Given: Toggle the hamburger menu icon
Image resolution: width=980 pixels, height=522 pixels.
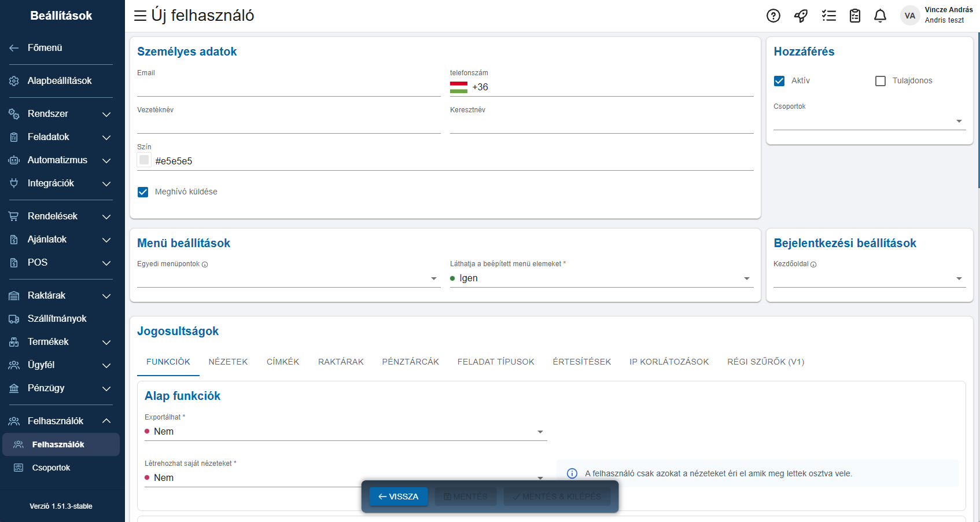Looking at the screenshot, I should point(140,16).
